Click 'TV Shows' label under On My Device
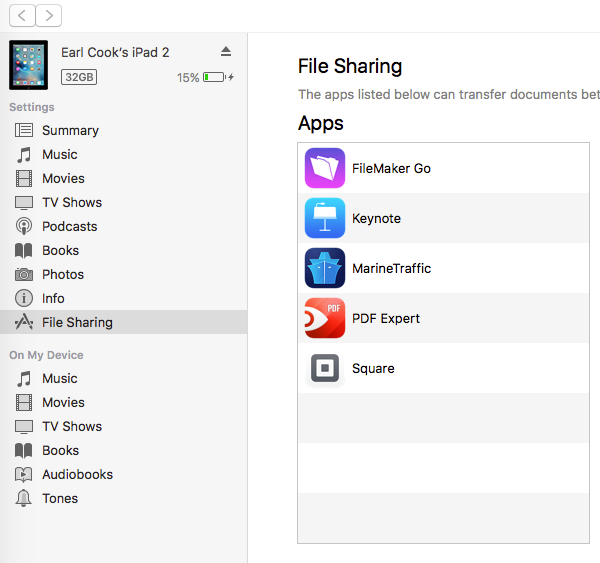This screenshot has height=563, width=600. tap(72, 426)
